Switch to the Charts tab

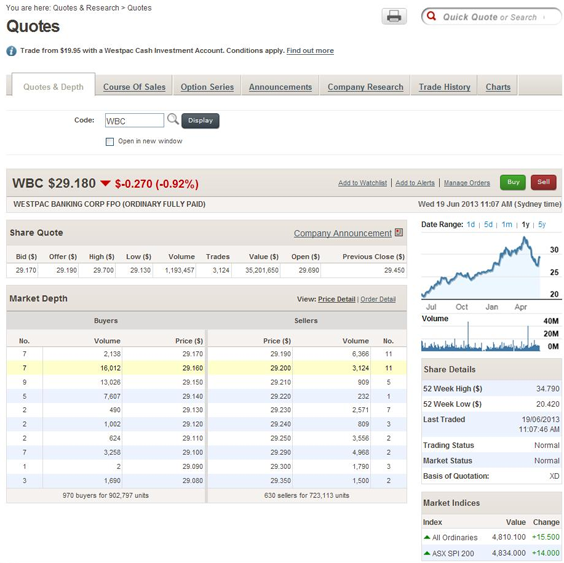coord(498,87)
